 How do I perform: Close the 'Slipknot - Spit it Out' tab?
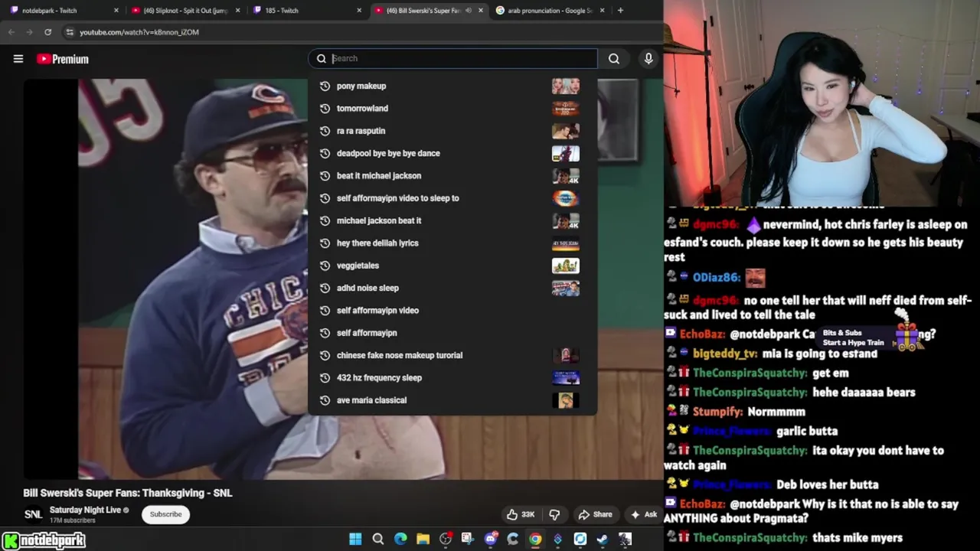tap(238, 11)
